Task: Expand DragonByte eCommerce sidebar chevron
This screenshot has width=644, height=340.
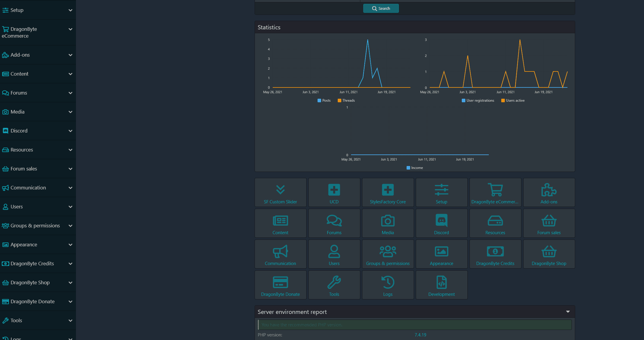Action: 70,29
